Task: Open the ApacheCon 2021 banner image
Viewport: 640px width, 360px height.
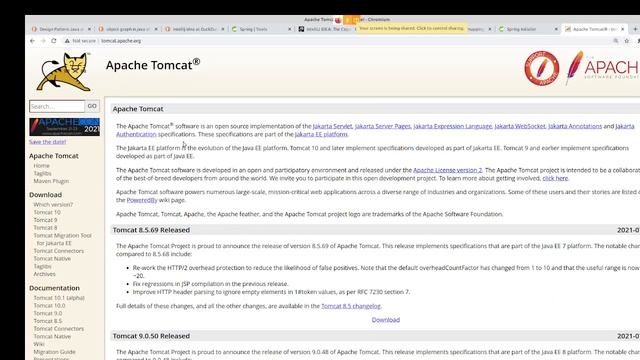Action: (x=64, y=127)
